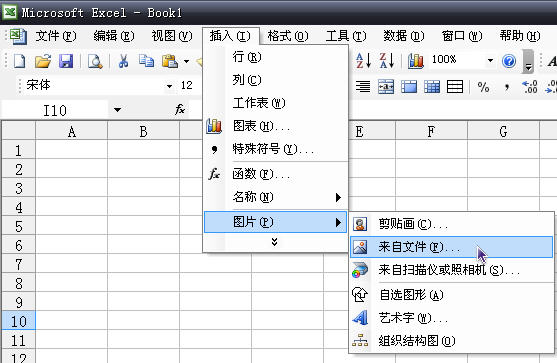Viewport: 557px width, 363px height.
Task: Choose 艺术字(W)... from submenu
Action: point(451,318)
